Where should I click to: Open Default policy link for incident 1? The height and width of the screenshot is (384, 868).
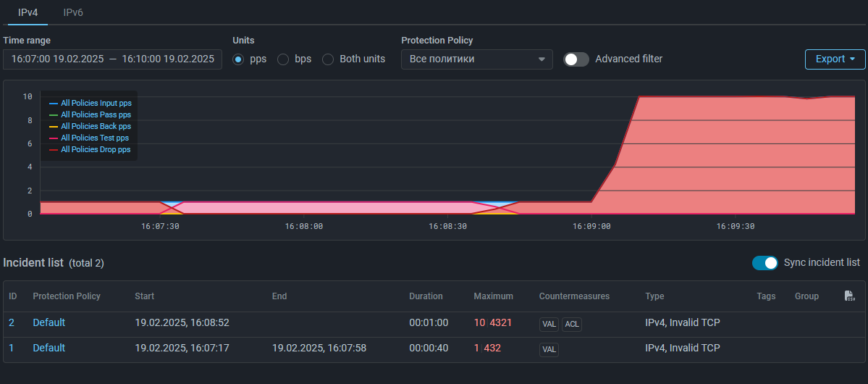click(49, 348)
